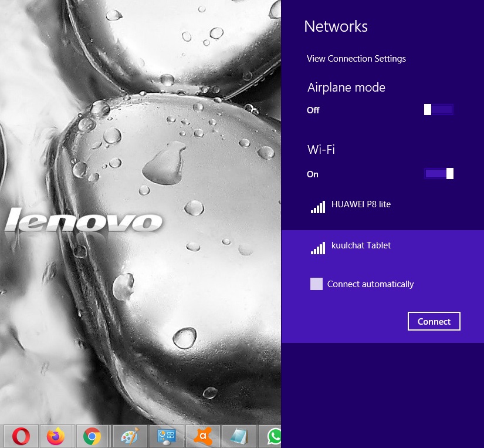Screen dimensions: 484x448
Task: Select the kuulchat Tablet network name
Action: coord(361,245)
